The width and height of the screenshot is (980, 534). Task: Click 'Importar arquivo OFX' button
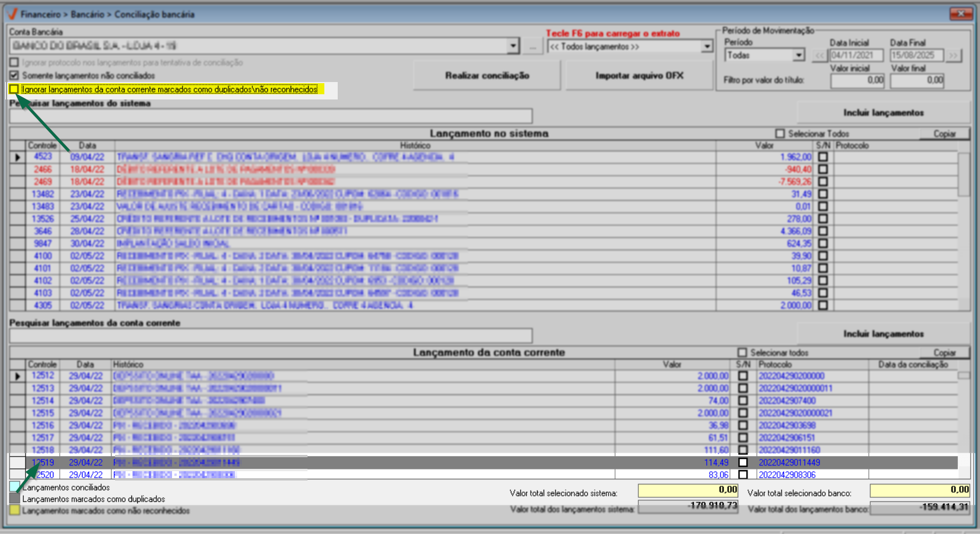(x=639, y=76)
